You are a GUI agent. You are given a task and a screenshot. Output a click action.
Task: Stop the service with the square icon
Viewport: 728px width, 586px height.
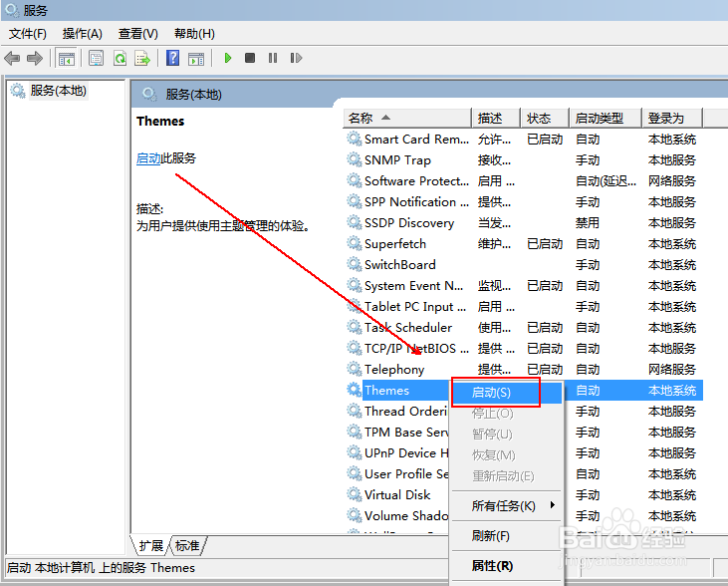click(x=250, y=58)
